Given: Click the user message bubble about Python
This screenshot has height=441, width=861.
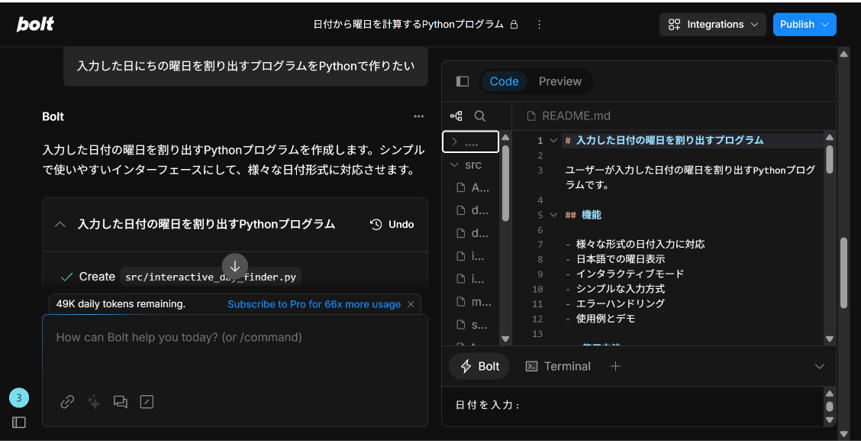Looking at the screenshot, I should click(x=245, y=66).
